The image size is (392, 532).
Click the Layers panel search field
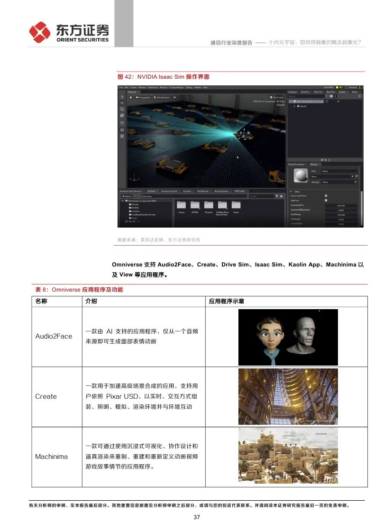pos(306,96)
